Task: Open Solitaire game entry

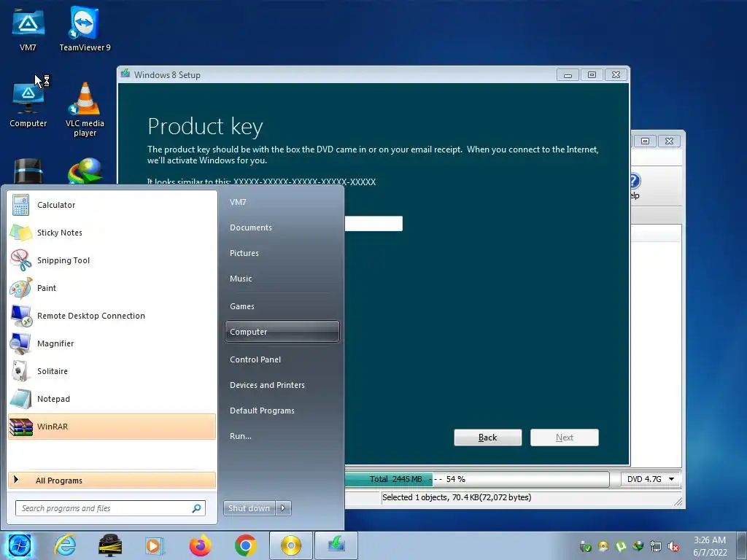Action: click(112, 371)
